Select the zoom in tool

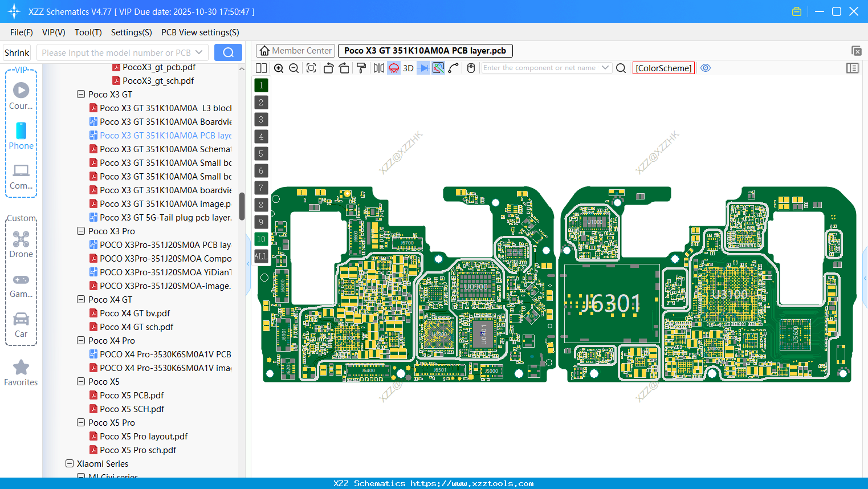coord(279,68)
